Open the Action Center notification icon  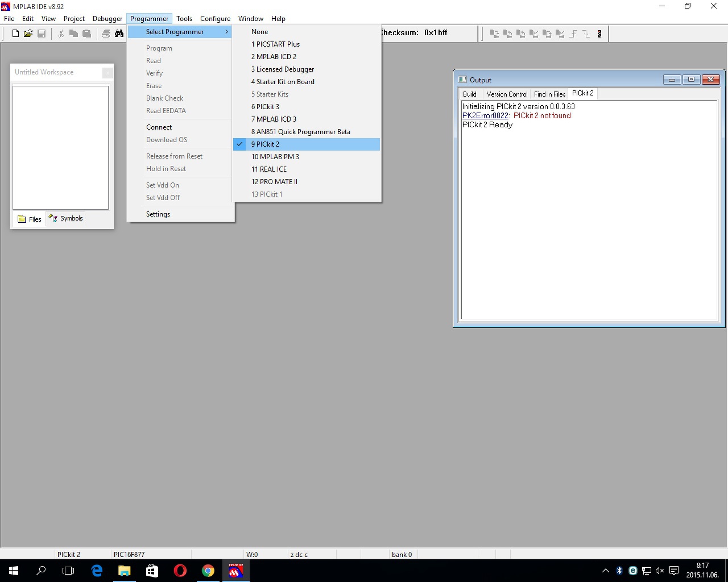tap(674, 571)
